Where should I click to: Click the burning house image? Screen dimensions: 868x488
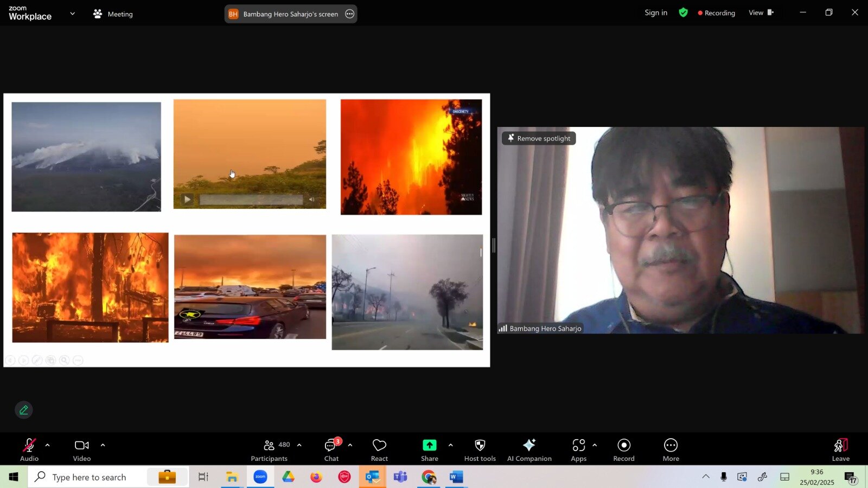[90, 287]
